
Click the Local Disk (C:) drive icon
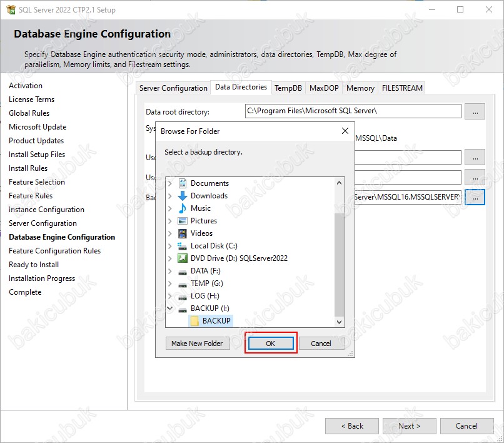(182, 246)
